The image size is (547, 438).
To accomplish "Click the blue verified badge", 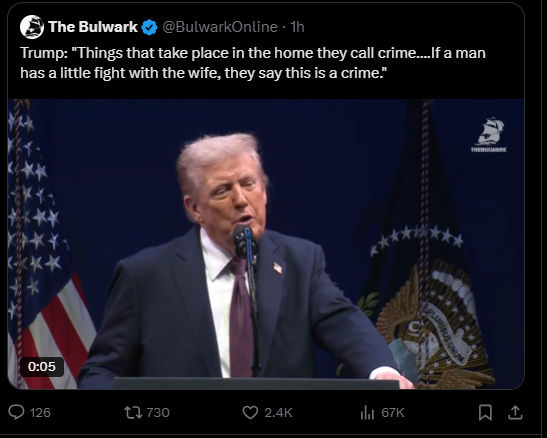I will [x=149, y=27].
